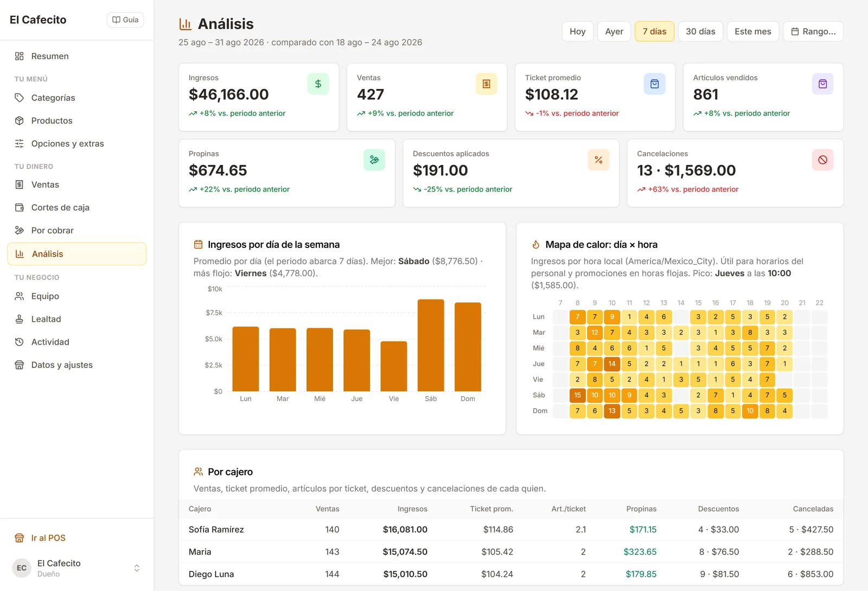The width and height of the screenshot is (868, 591).
Task: Click the receipt icon on Ventas card
Action: (x=486, y=84)
